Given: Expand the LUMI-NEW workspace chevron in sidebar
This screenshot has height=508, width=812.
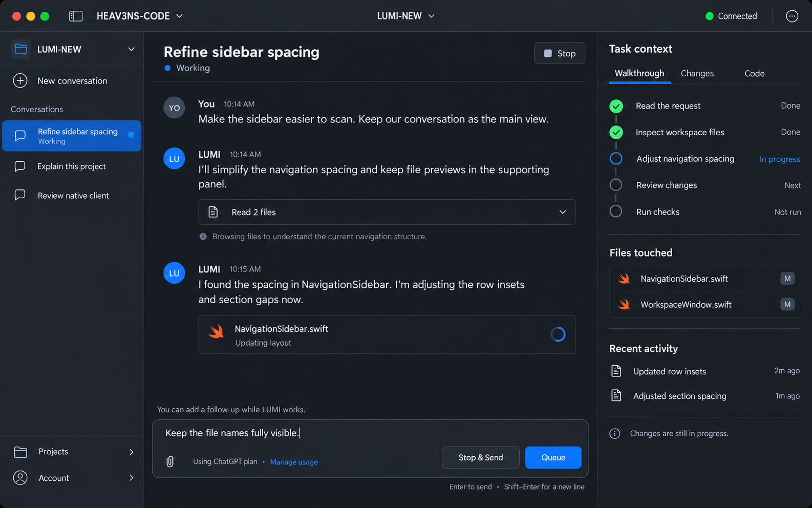Looking at the screenshot, I should coord(132,49).
